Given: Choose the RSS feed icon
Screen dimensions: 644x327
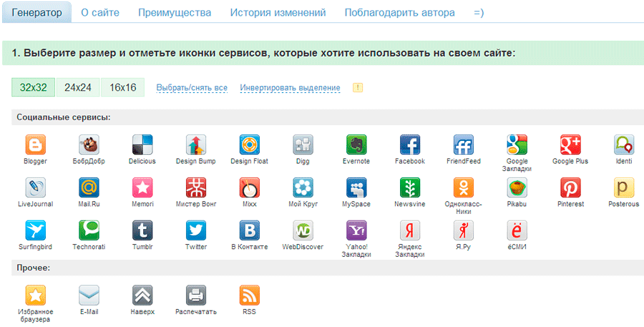Looking at the screenshot, I should tap(250, 296).
